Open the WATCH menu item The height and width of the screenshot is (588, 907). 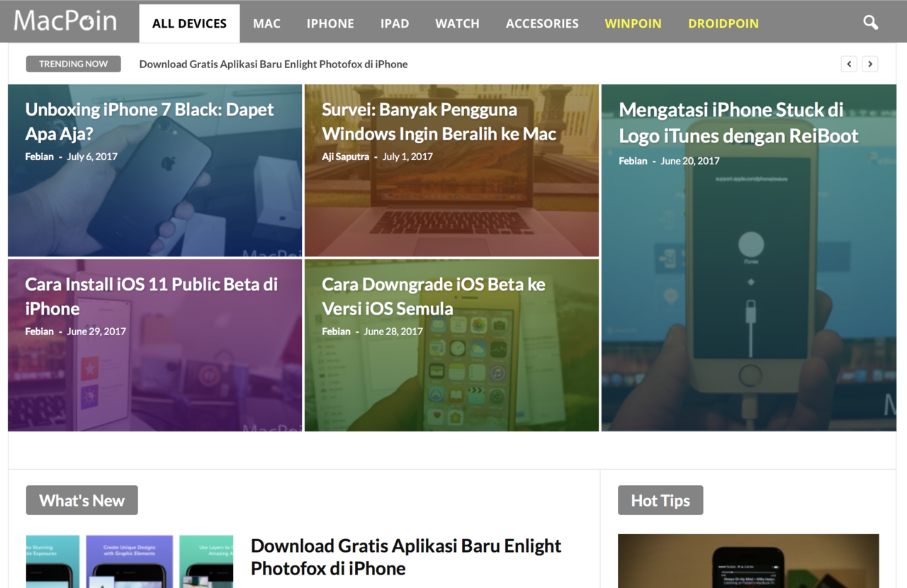[x=457, y=23]
